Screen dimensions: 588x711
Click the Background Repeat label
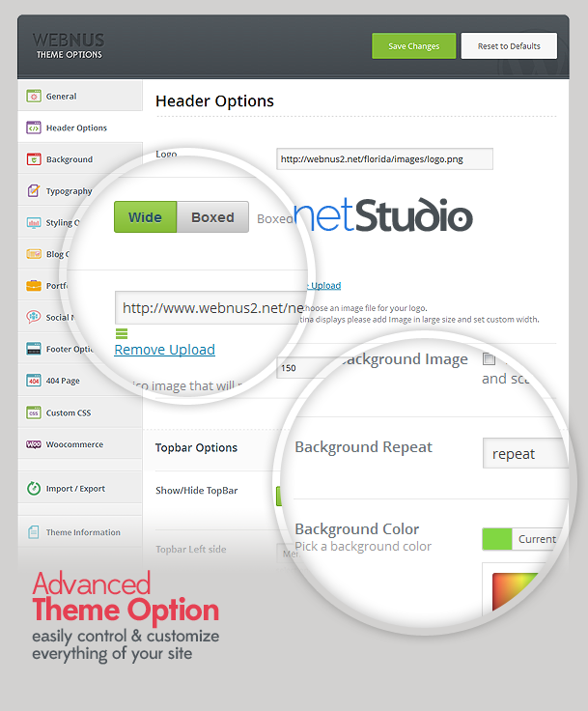coord(364,447)
